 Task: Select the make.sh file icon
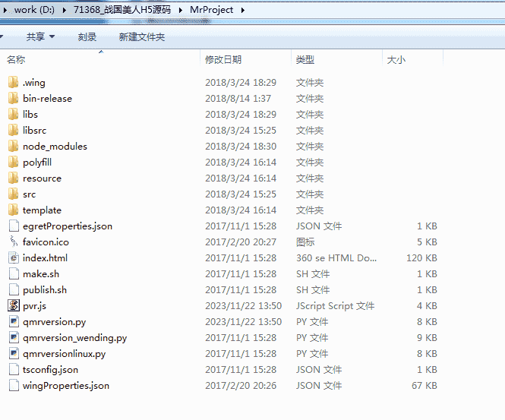[13, 273]
